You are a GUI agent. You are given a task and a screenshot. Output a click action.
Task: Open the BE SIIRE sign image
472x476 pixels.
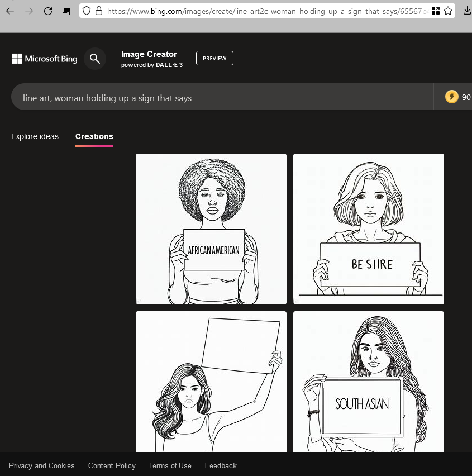coord(369,229)
